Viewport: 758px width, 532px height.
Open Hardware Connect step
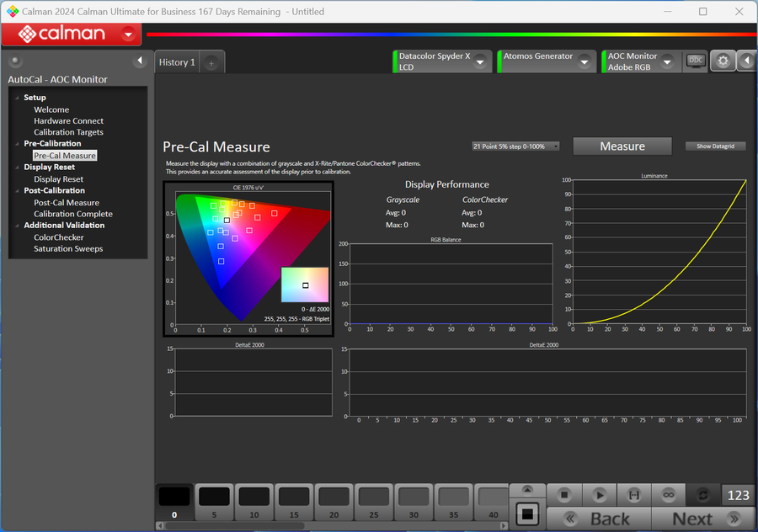point(69,121)
